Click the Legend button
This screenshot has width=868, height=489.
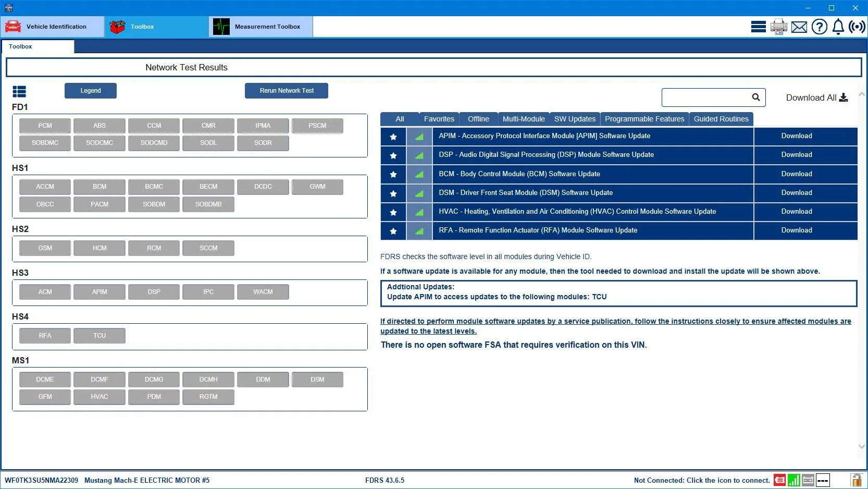(91, 91)
